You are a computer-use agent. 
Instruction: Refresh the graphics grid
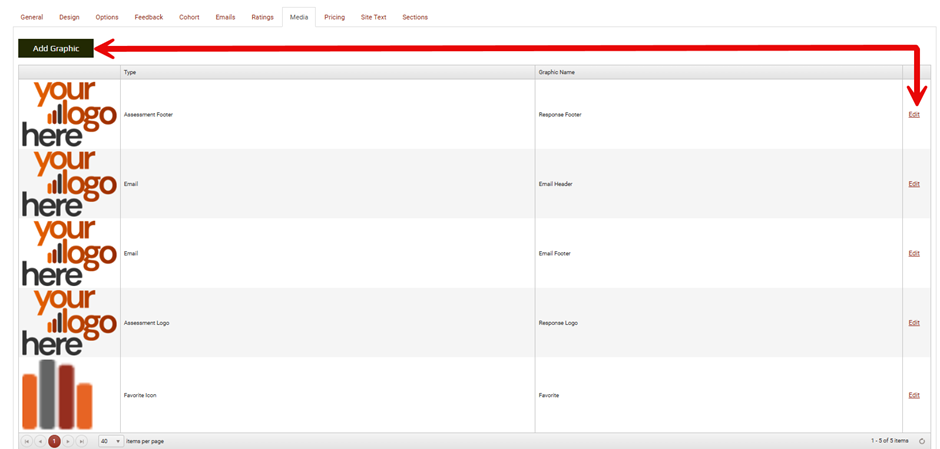[x=922, y=441]
